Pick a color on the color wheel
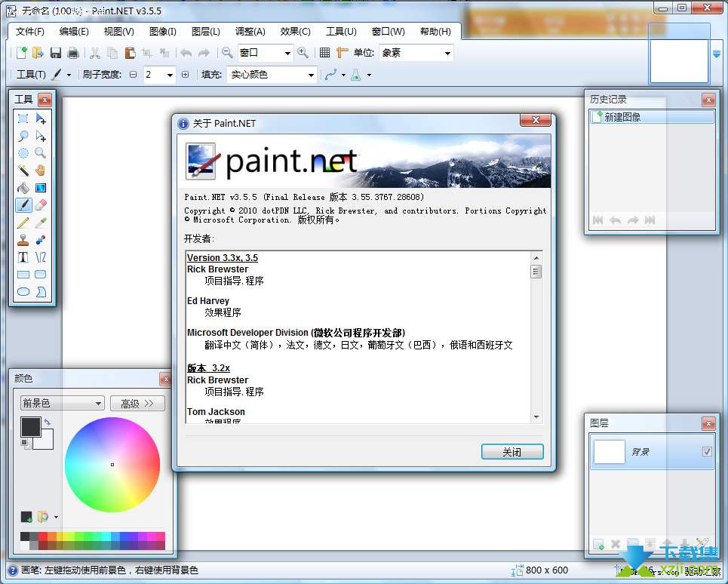 pos(112,465)
